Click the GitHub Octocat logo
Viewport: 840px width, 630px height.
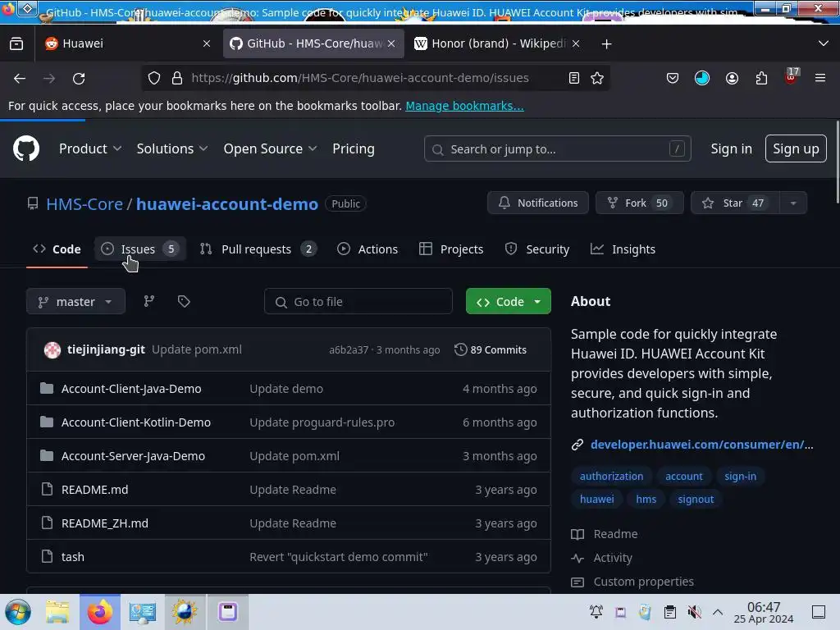coord(26,148)
